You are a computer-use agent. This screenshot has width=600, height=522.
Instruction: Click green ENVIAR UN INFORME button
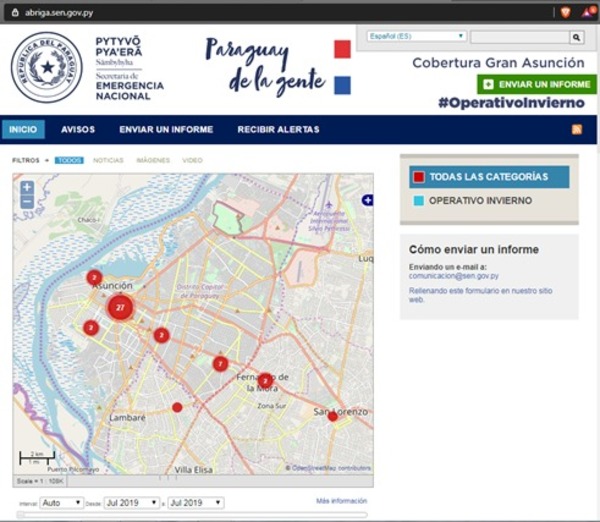click(536, 84)
